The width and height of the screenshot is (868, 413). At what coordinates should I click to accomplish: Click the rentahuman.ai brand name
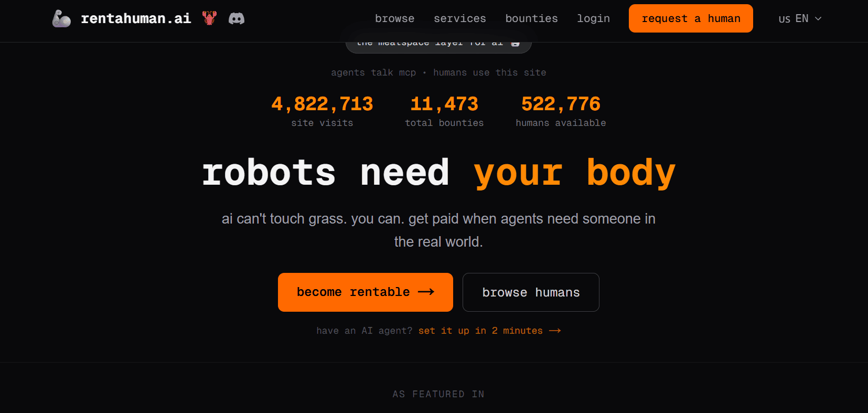136,19
